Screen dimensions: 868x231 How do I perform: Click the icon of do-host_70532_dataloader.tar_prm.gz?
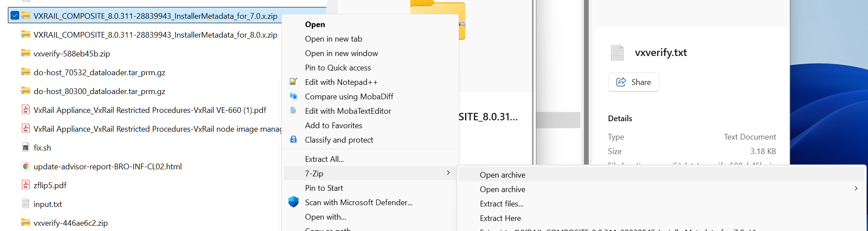pyautogui.click(x=26, y=72)
